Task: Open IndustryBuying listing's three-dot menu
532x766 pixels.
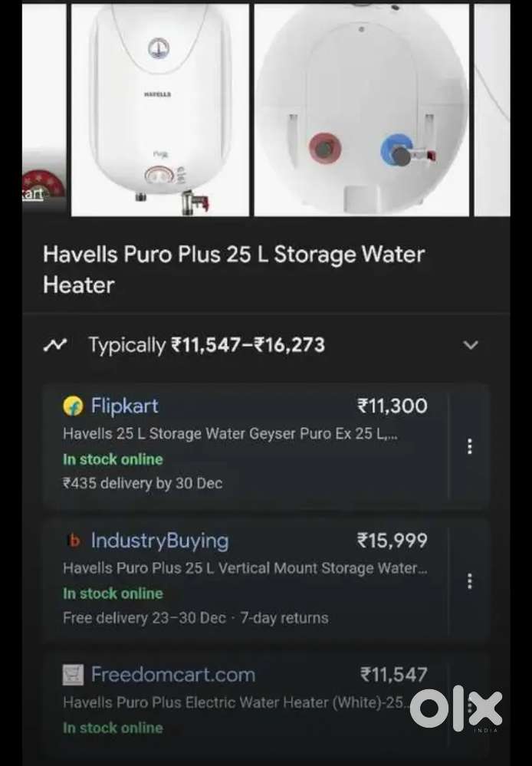Action: click(x=469, y=581)
